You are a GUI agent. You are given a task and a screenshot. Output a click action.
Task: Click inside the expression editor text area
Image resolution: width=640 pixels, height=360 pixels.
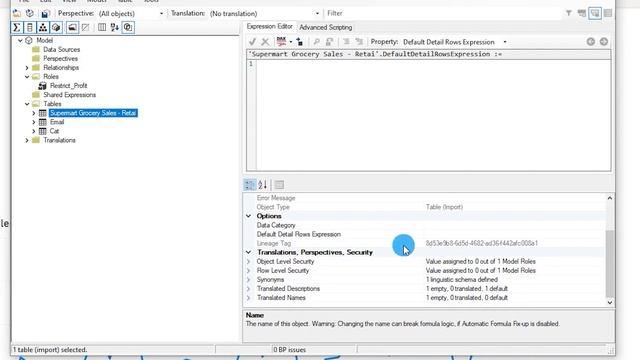coord(433,115)
